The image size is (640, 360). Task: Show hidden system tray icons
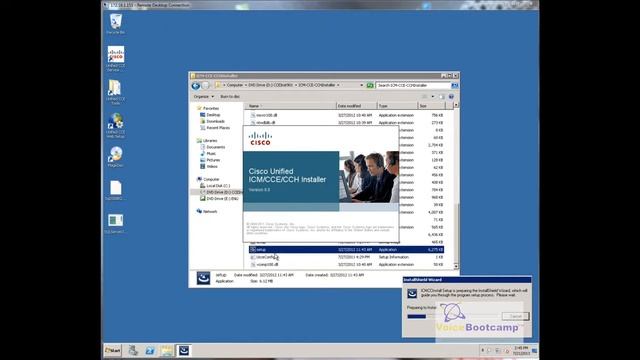pos(483,350)
